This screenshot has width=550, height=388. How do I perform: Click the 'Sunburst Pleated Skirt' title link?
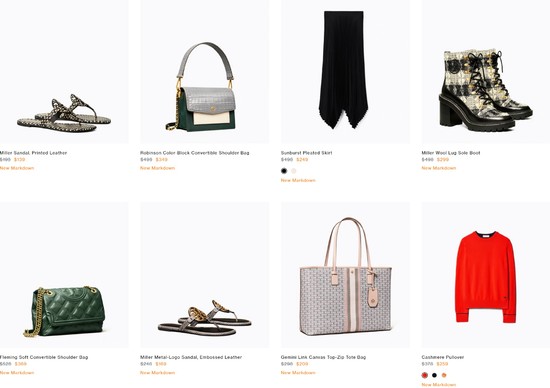pyautogui.click(x=306, y=153)
